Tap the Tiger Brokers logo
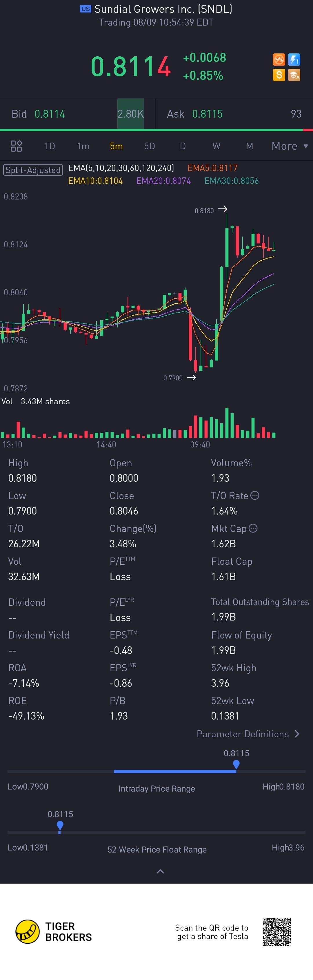This screenshot has height=980, width=313. coord(54,932)
